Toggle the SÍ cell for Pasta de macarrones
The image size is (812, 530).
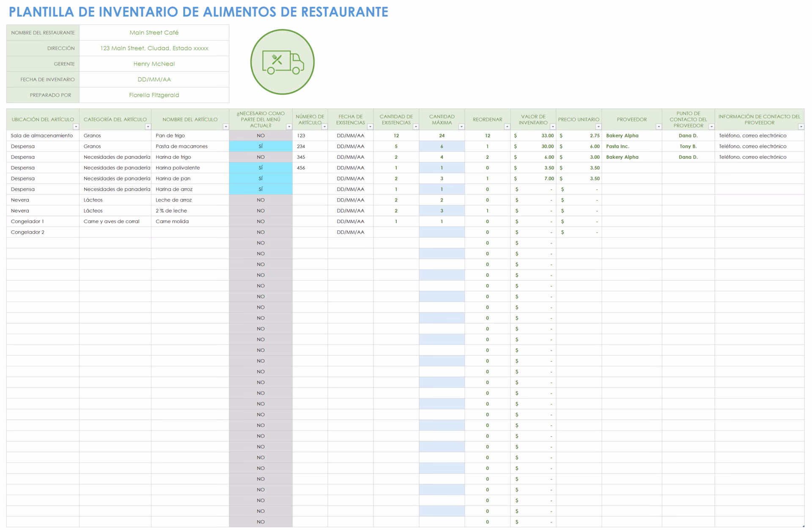260,146
